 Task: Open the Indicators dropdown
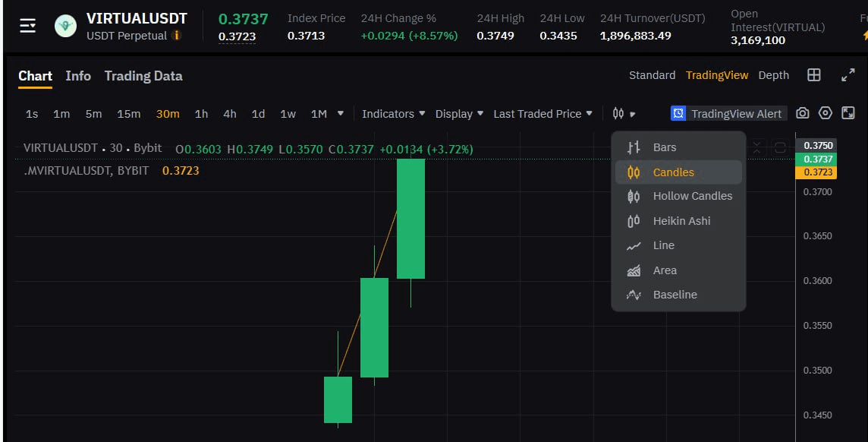pos(394,114)
